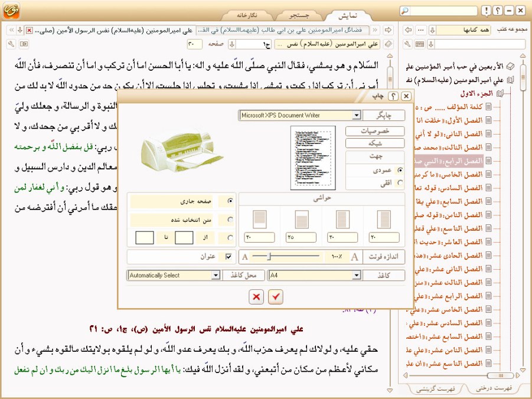Click the از start-page input field
Image resolution: width=532 pixels, height=399 pixels.
(184, 237)
